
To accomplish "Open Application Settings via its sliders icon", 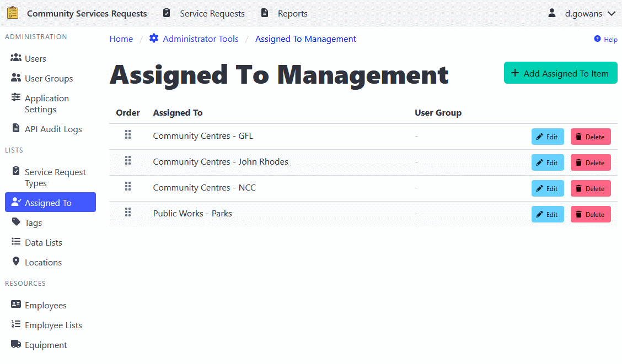I will pos(15,99).
